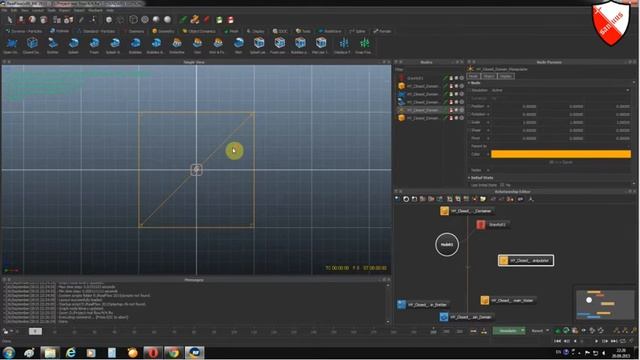
Task: Open the Parent to dropdown
Action: click(x=560, y=146)
